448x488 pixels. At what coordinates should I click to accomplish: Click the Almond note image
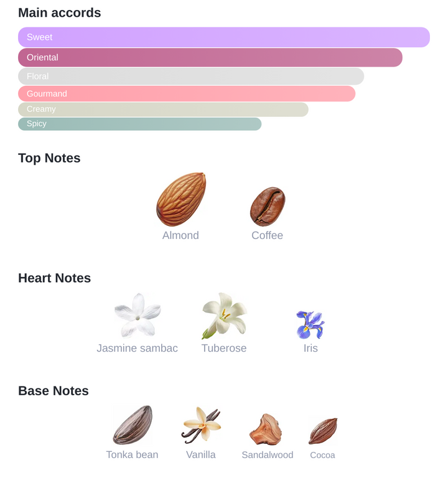(x=180, y=199)
